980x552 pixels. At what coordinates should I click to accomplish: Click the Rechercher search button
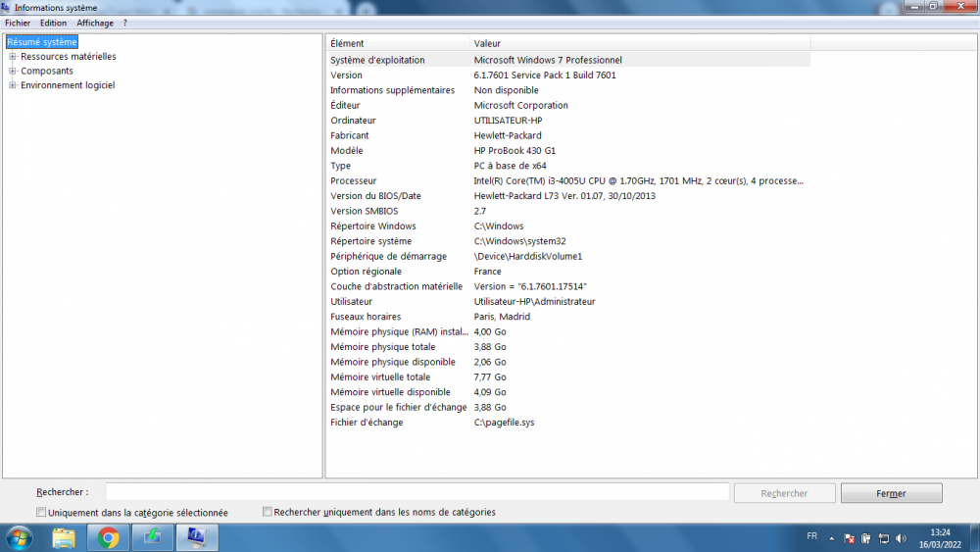coord(784,493)
